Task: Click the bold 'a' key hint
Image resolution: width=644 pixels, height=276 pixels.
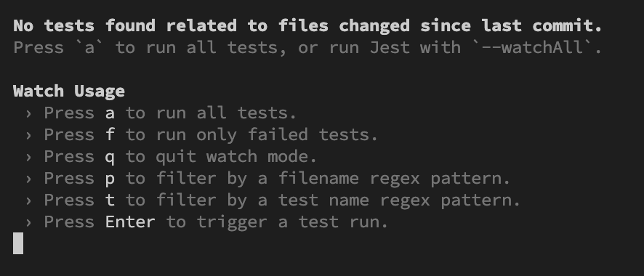Action: [x=110, y=113]
